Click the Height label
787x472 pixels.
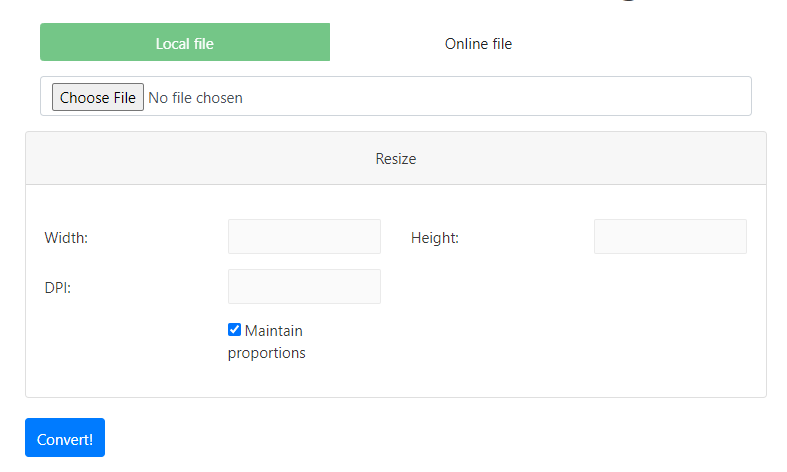pyautogui.click(x=435, y=238)
